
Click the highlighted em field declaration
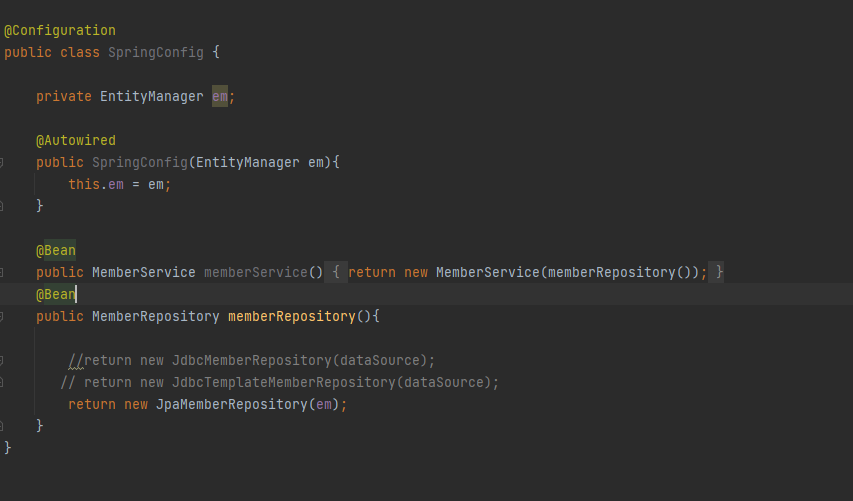pos(220,97)
